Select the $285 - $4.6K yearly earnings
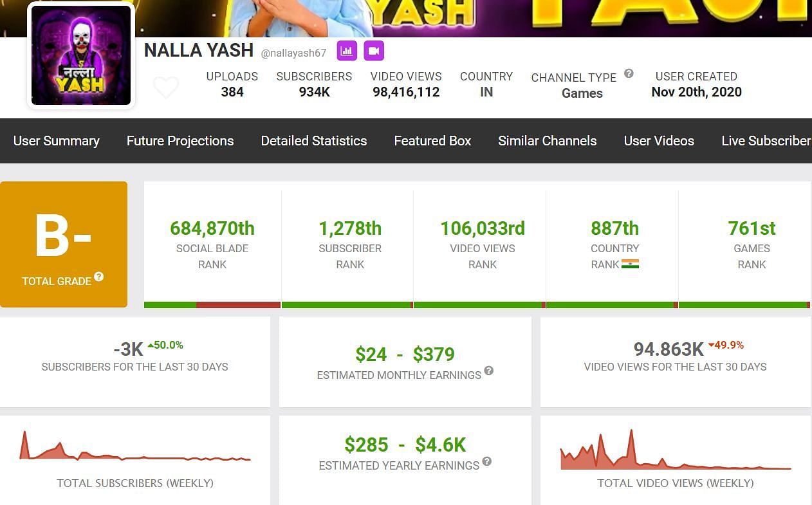Screen dimensions: 812x505 click(405, 445)
